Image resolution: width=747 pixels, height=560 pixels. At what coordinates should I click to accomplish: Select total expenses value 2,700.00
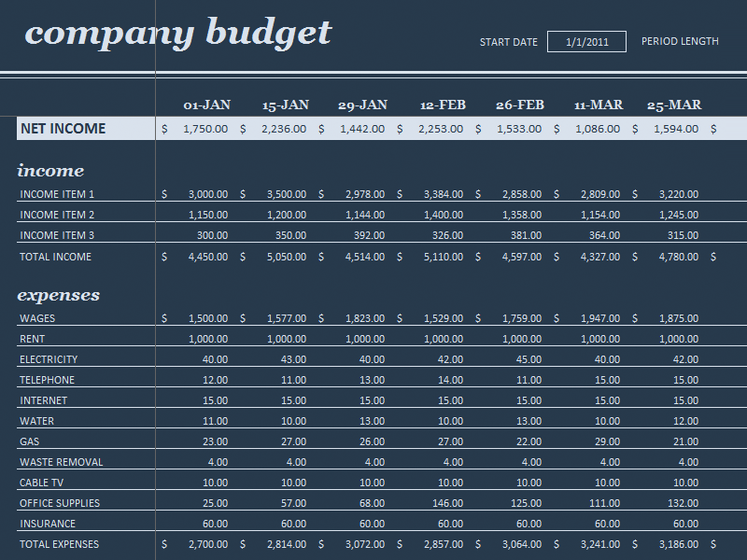coord(208,544)
